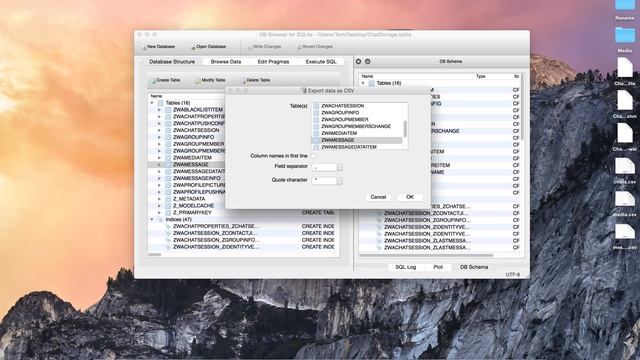Collapse the Tables (16) node in Database Structure
640x360 pixels.
(x=152, y=103)
